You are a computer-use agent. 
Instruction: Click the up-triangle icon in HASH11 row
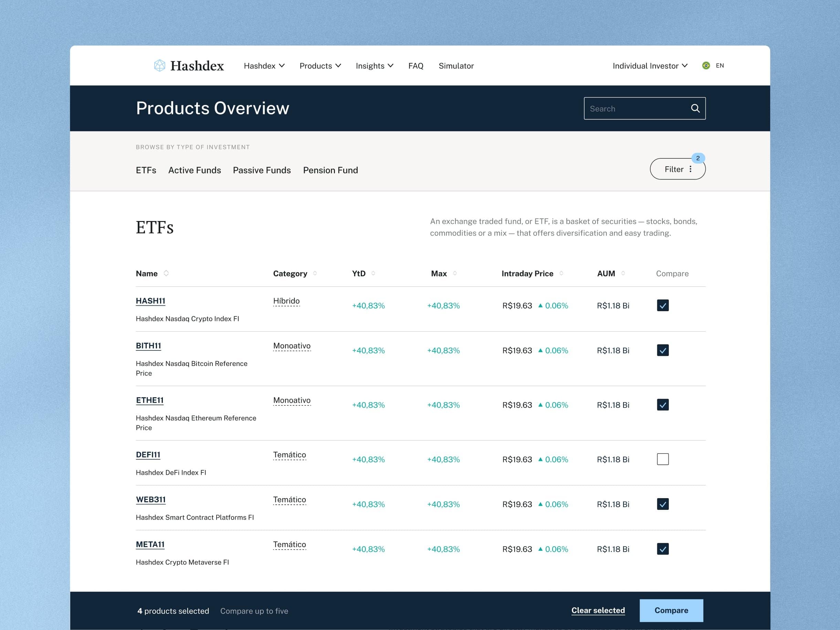(x=540, y=305)
